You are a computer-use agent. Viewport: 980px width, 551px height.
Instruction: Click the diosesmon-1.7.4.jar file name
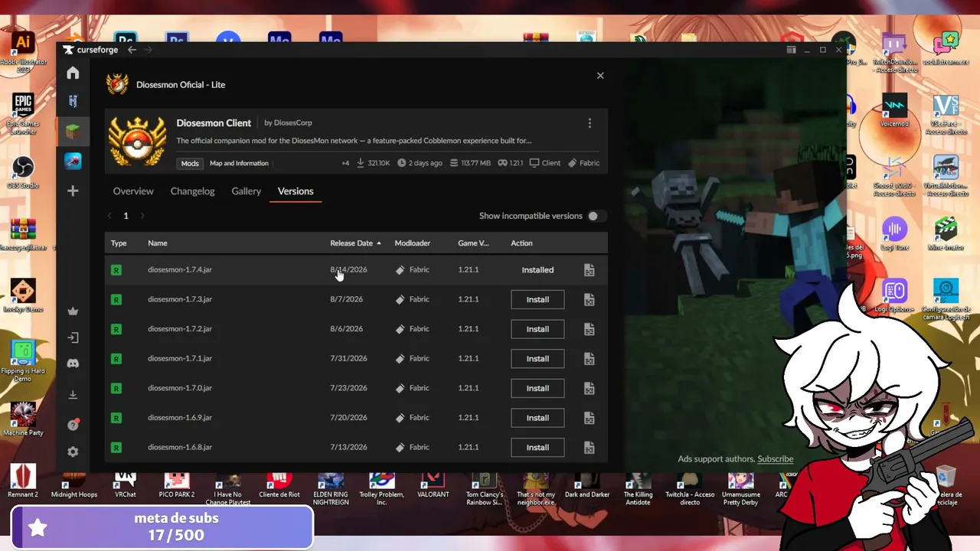(x=180, y=270)
